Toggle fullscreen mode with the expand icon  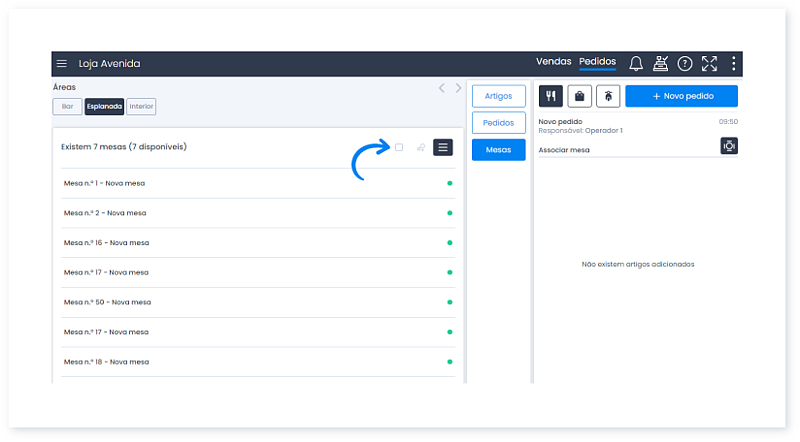(709, 64)
